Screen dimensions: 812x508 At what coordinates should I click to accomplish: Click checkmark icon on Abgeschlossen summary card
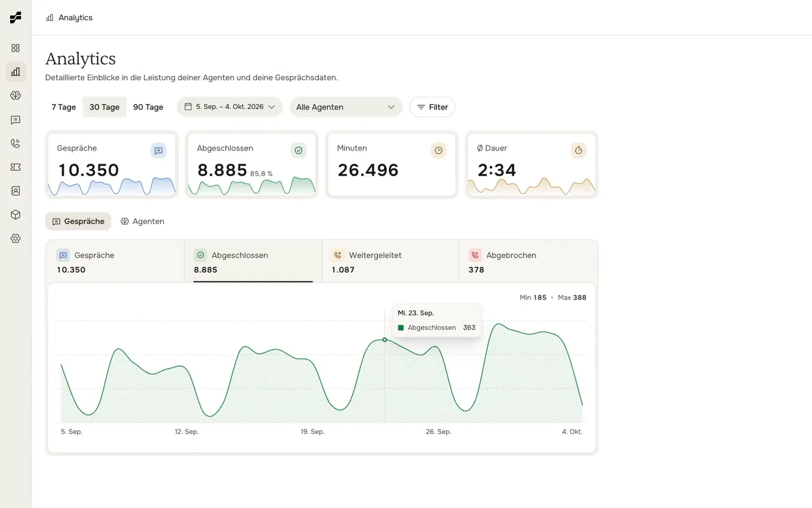(x=299, y=151)
